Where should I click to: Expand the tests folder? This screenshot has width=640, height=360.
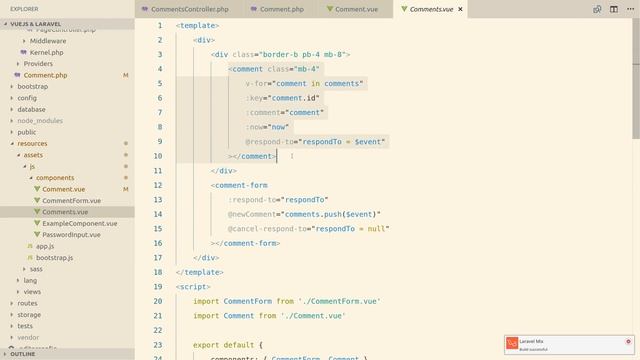click(25, 327)
